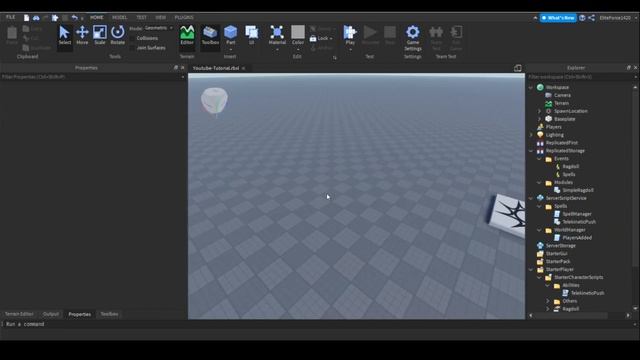Select StarterPack in Explorer
Viewport: 640px width, 360px height.
[x=558, y=261]
